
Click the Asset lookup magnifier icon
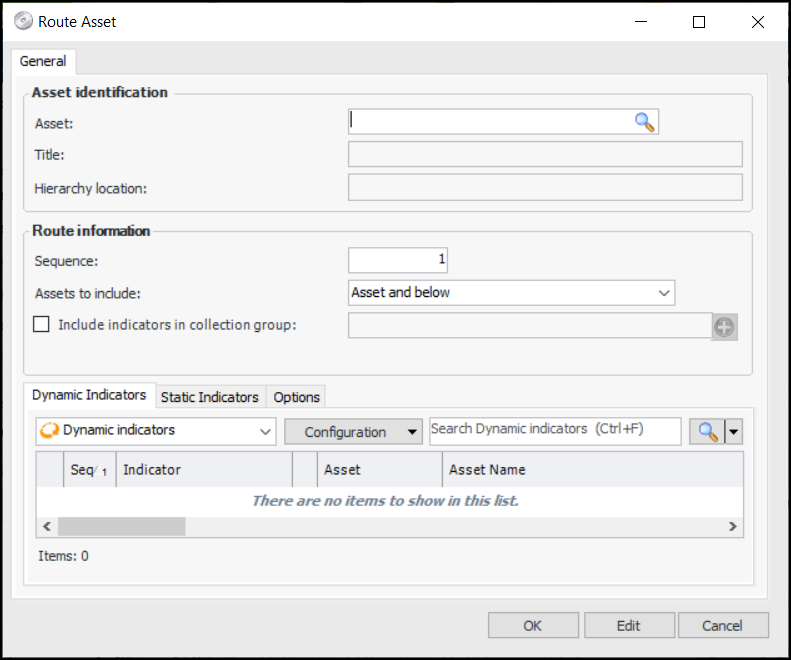(645, 122)
